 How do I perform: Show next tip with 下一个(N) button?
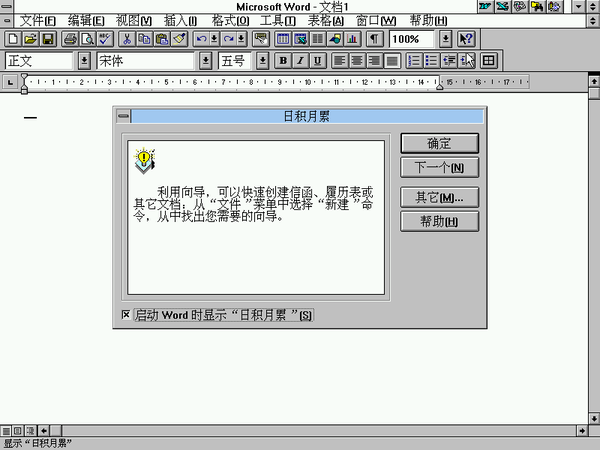(439, 167)
